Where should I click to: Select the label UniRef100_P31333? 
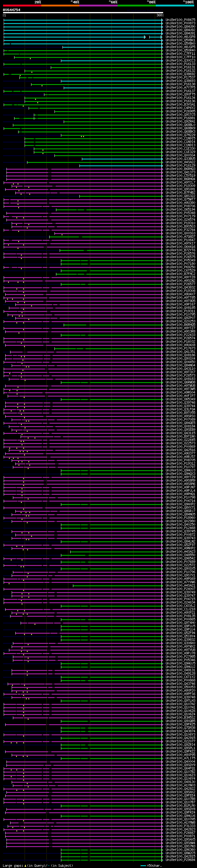180,826
